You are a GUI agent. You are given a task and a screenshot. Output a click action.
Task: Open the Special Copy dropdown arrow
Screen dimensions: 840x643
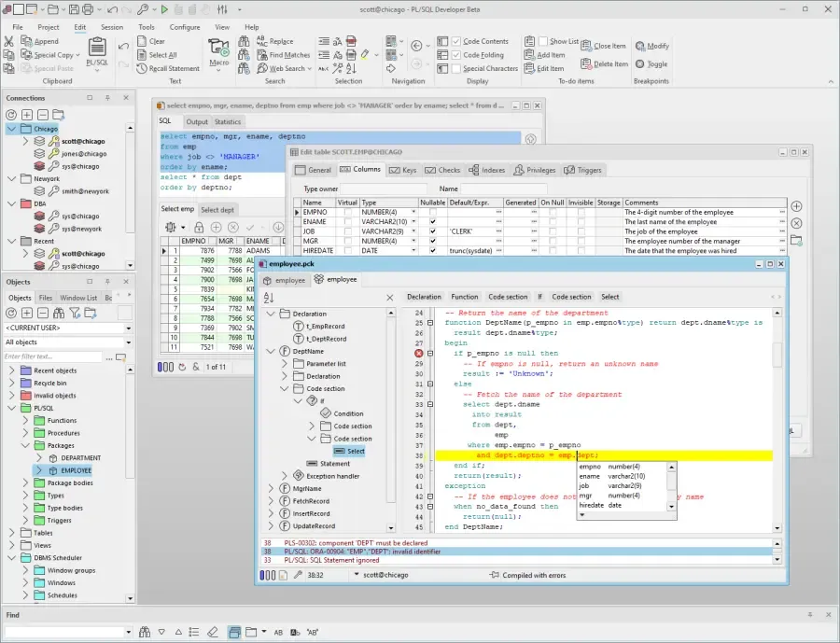77,55
